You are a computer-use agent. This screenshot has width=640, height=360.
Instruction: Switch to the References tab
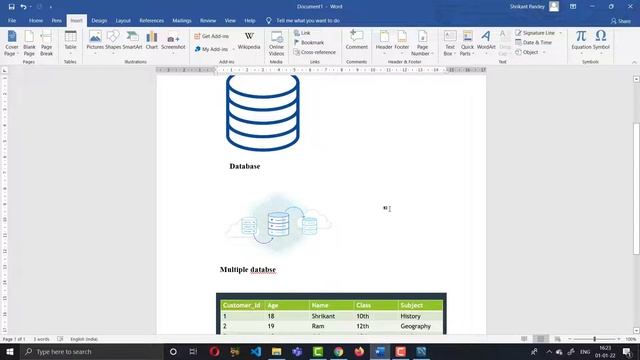coord(151,20)
